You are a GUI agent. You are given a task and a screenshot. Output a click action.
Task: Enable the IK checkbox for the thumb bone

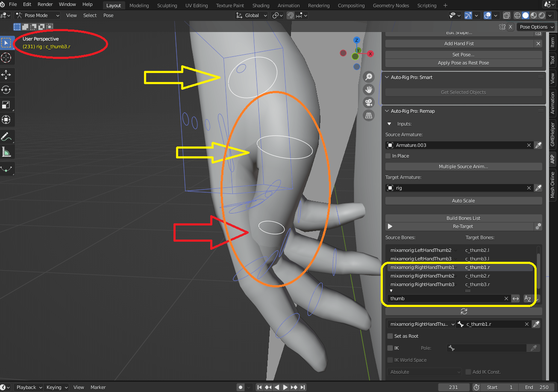(x=390, y=348)
